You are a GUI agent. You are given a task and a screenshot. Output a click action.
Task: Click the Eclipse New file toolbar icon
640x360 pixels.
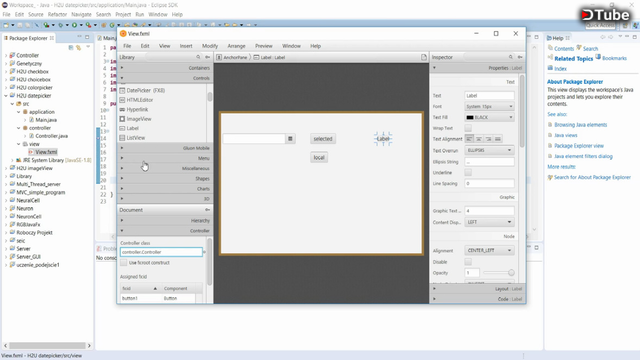pyautogui.click(x=6, y=25)
